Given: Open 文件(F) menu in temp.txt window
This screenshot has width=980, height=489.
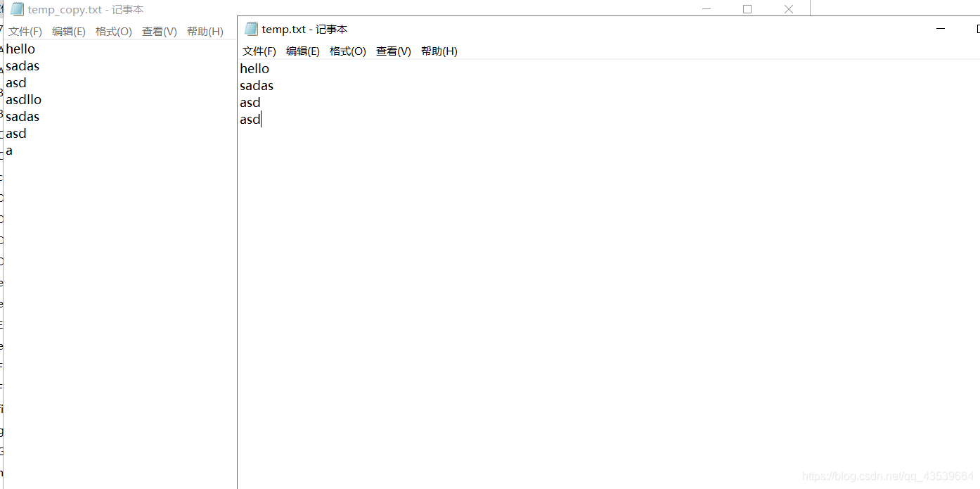Looking at the screenshot, I should (x=259, y=51).
